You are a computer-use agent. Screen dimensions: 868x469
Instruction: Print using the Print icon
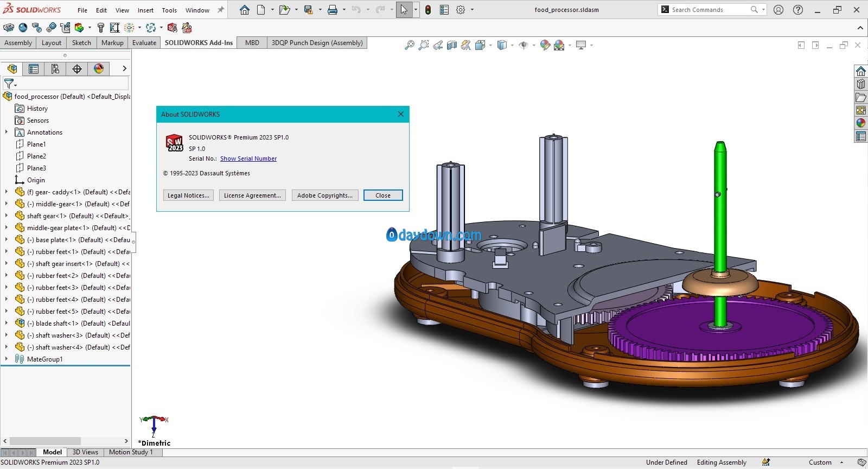point(333,10)
